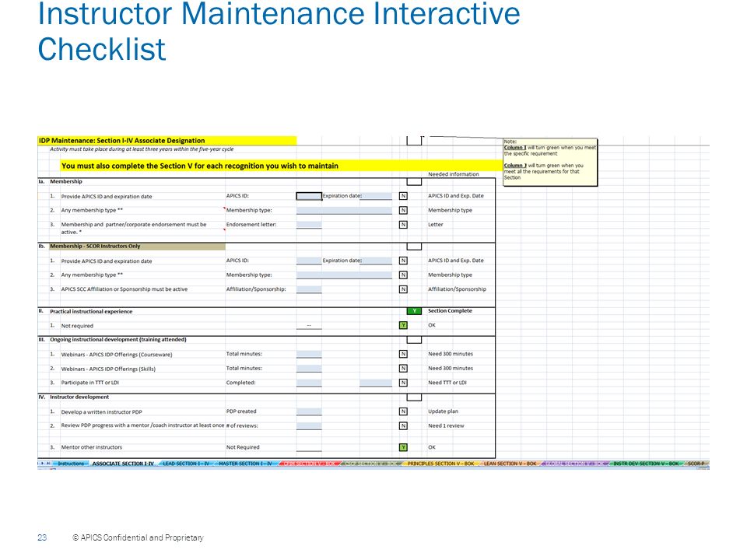Click the 'You must also complete the Section V' banner

pyautogui.click(x=282, y=166)
